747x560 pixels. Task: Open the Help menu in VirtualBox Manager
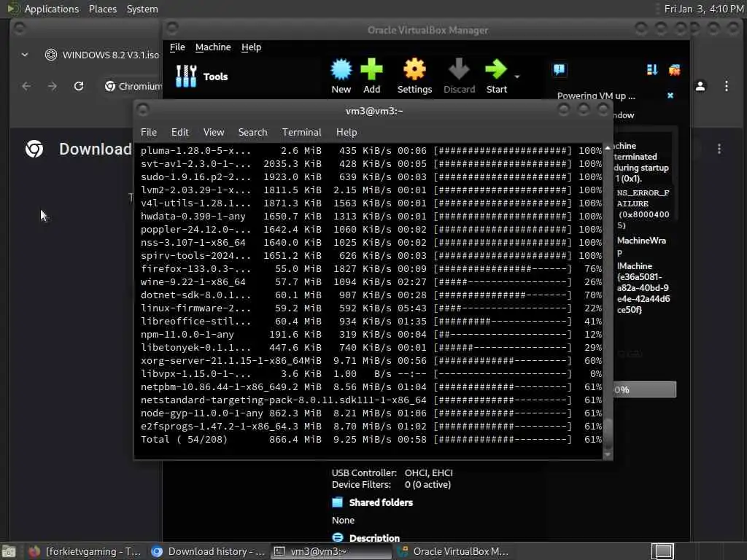click(251, 47)
